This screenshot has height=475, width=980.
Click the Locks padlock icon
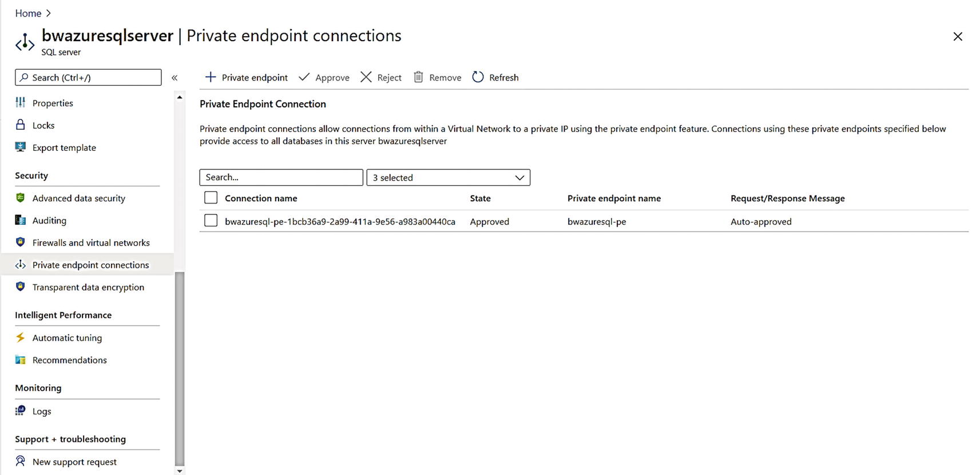[x=21, y=125]
